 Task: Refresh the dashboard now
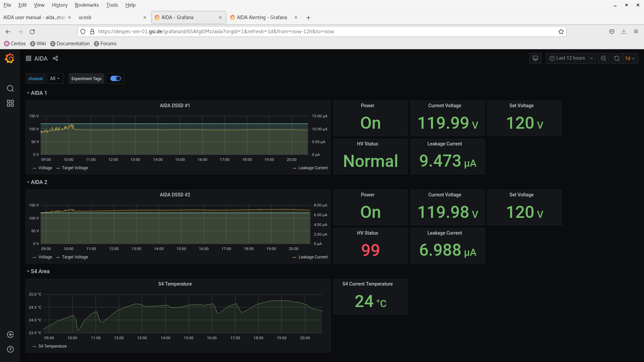pyautogui.click(x=616, y=58)
